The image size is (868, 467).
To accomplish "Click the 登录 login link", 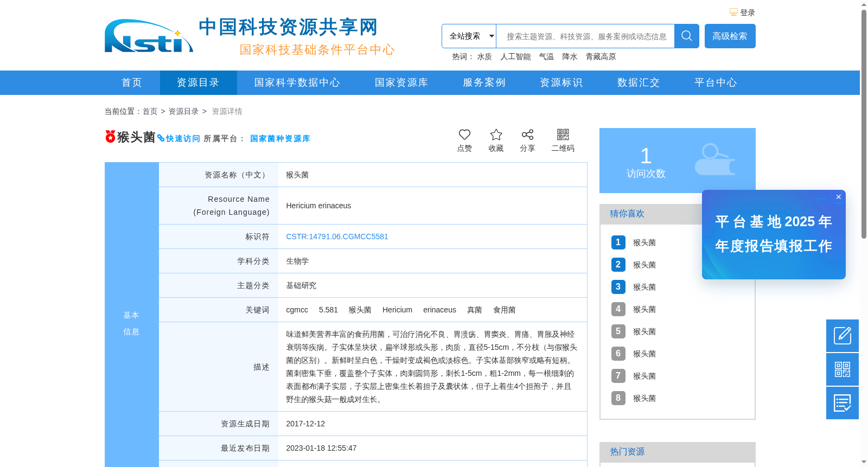I will pos(748,12).
